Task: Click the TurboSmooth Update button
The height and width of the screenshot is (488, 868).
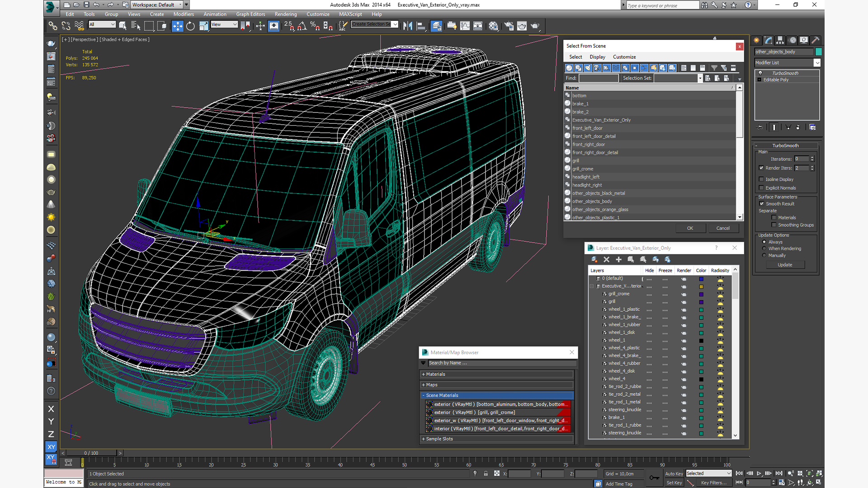Action: (785, 265)
